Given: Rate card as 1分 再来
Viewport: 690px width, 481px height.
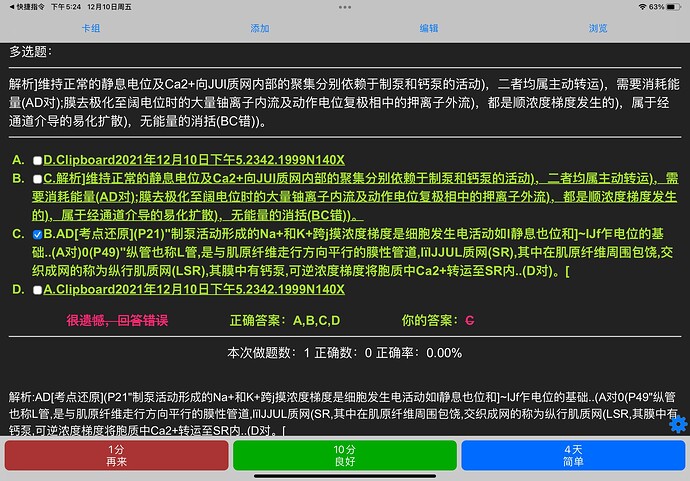Looking at the screenshot, I should point(117,455).
